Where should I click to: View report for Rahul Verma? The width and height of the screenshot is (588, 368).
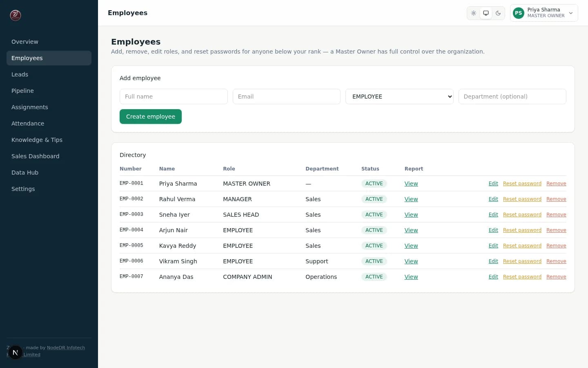pos(411,199)
